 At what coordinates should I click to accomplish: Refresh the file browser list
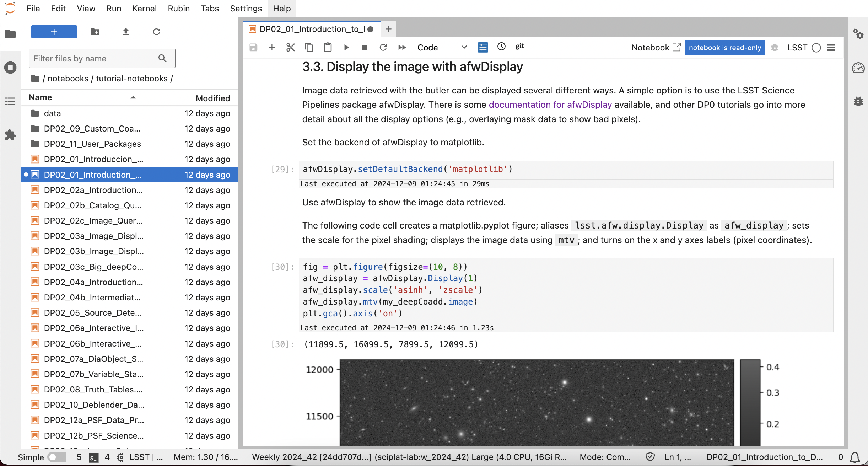156,32
